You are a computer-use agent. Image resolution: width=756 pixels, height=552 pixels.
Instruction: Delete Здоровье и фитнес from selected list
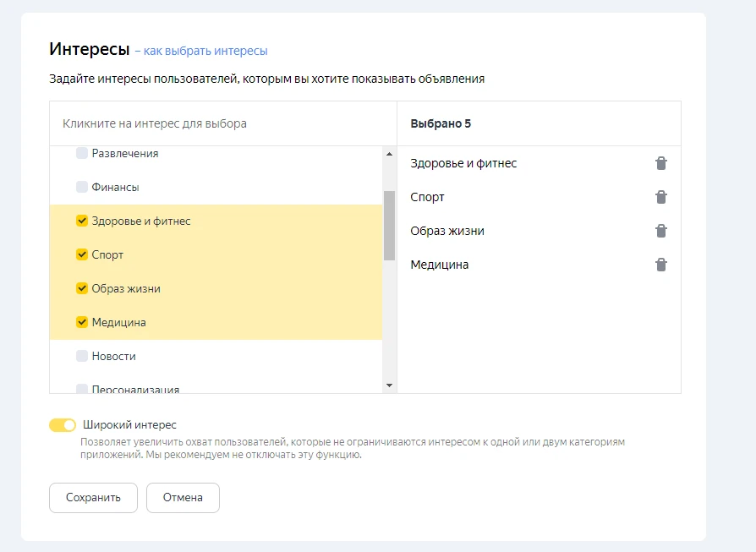(661, 163)
